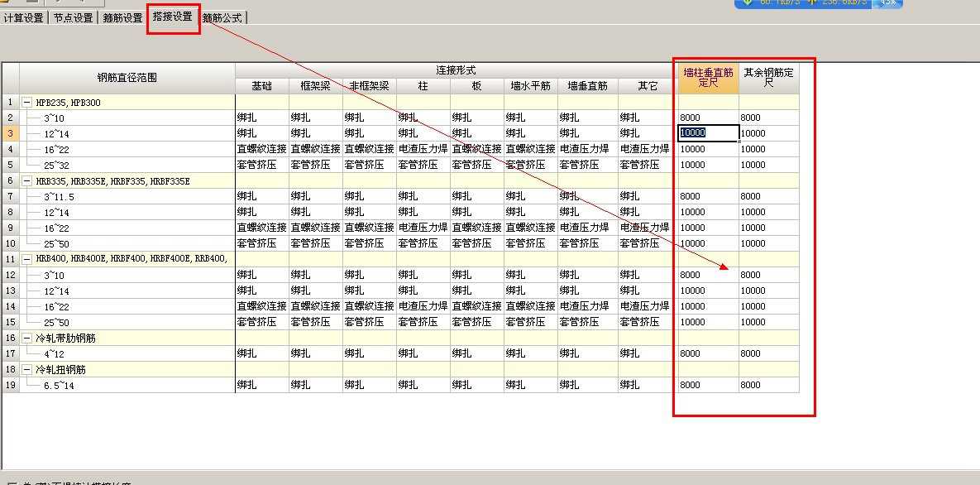Select row 4 柱 cell 电渣压力焊
This screenshot has height=485, width=980.
click(423, 149)
